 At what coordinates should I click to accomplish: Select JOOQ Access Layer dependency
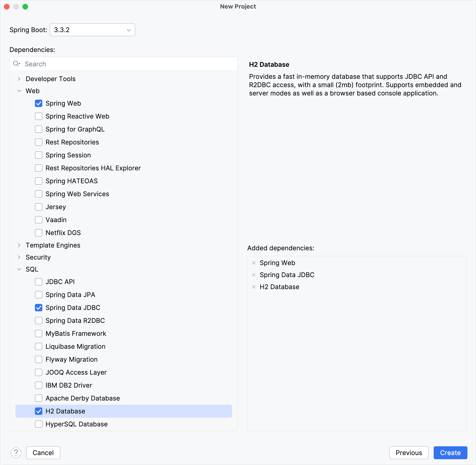pos(39,372)
